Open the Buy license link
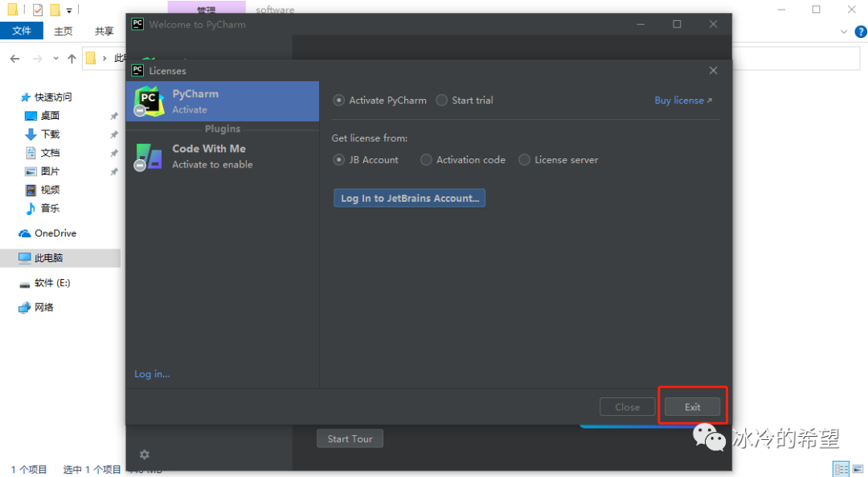Image resolution: width=868 pixels, height=477 pixels. 683,101
